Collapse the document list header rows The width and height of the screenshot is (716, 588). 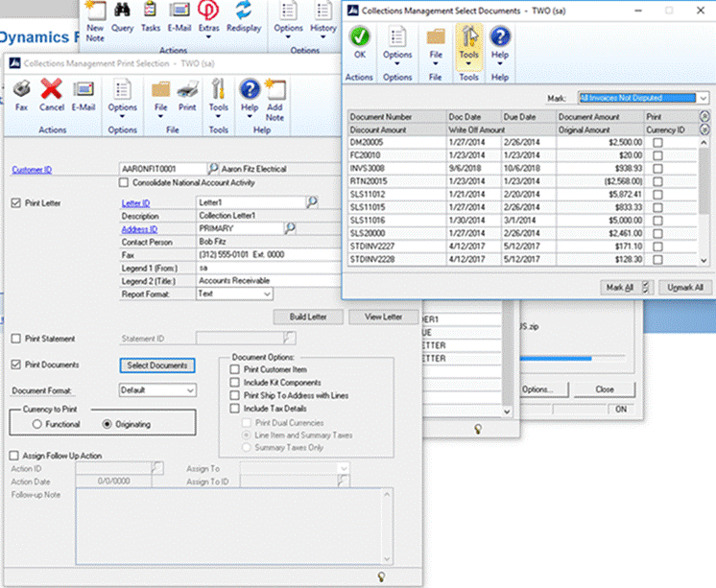(x=704, y=116)
